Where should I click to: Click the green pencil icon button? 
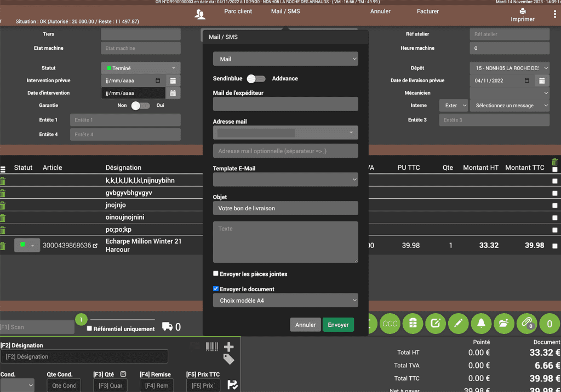click(x=459, y=324)
